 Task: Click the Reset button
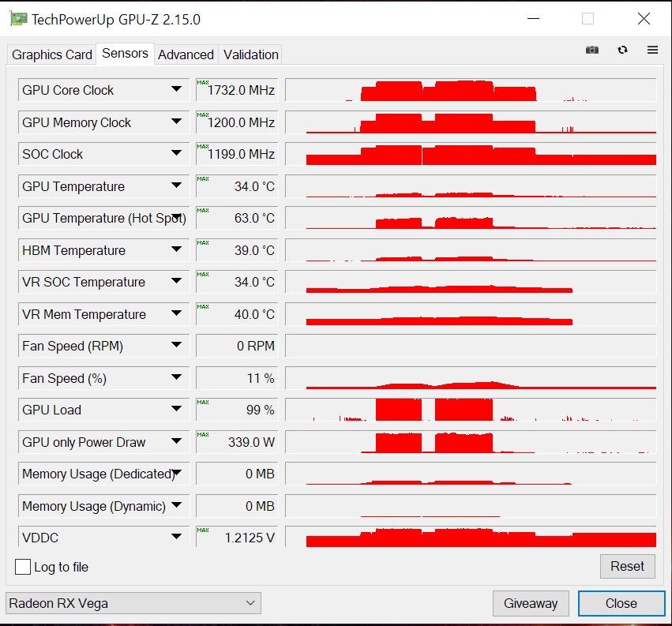pos(628,567)
